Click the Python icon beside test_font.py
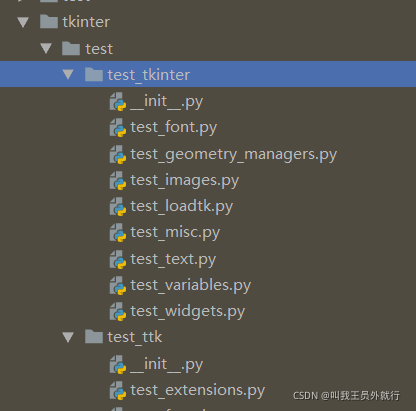 (x=118, y=128)
